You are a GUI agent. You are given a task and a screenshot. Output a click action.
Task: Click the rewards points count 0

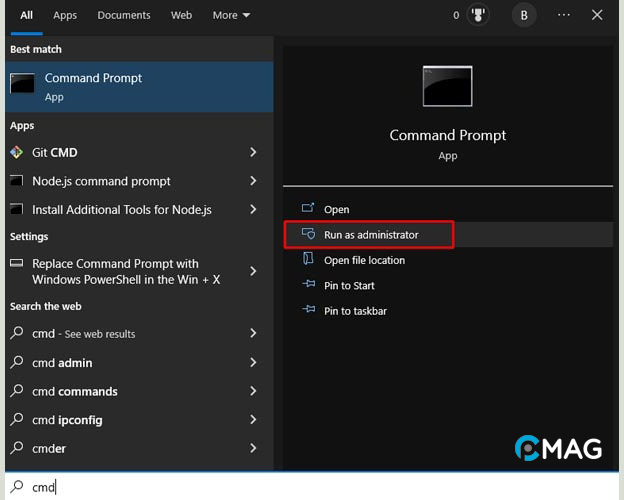tap(456, 15)
